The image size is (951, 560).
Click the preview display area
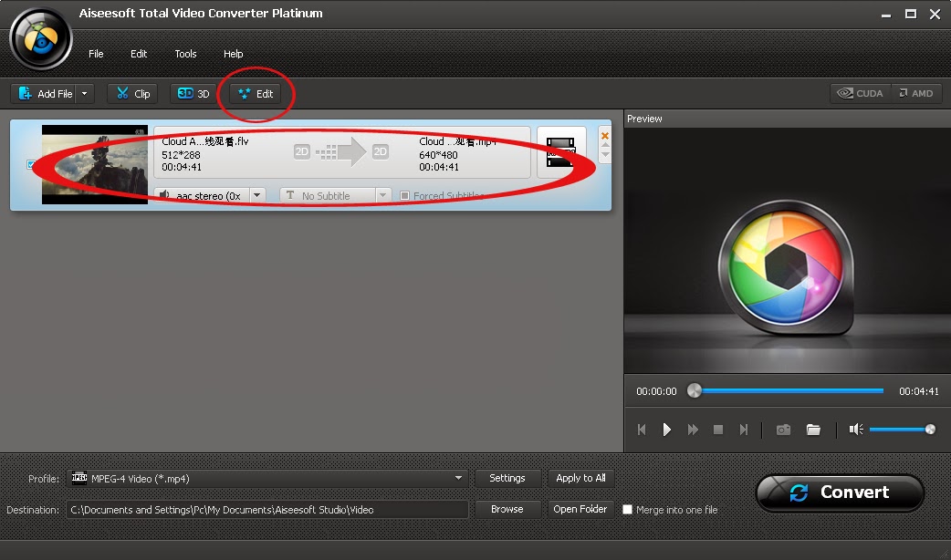(x=787, y=250)
